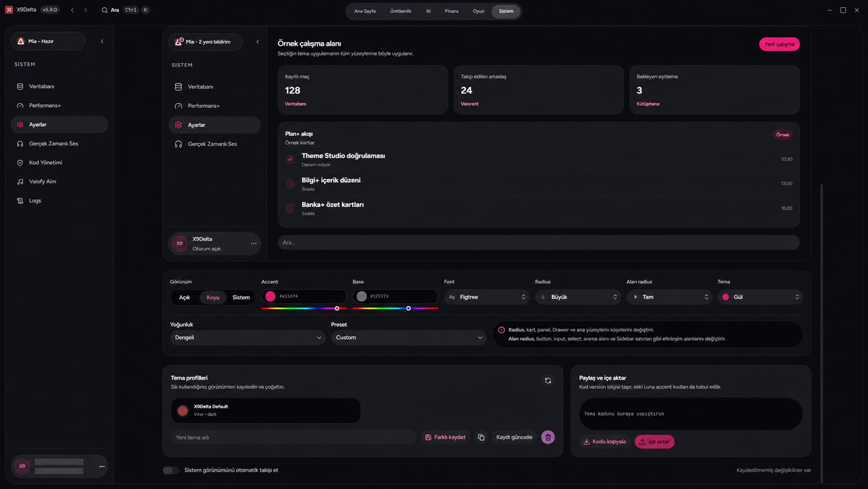Click the X9 avatar in preview sidebar

(x=180, y=243)
